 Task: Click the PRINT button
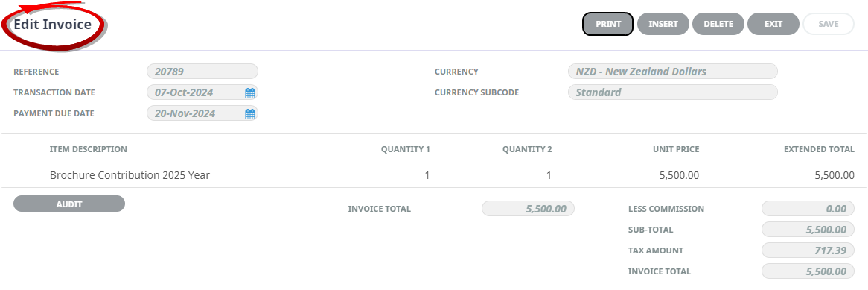pyautogui.click(x=607, y=24)
